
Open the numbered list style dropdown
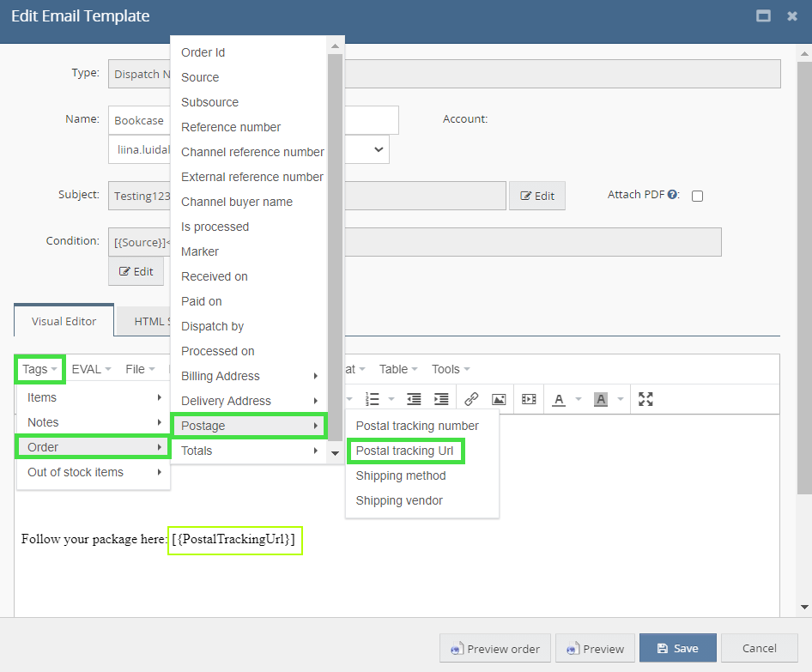coord(391,399)
